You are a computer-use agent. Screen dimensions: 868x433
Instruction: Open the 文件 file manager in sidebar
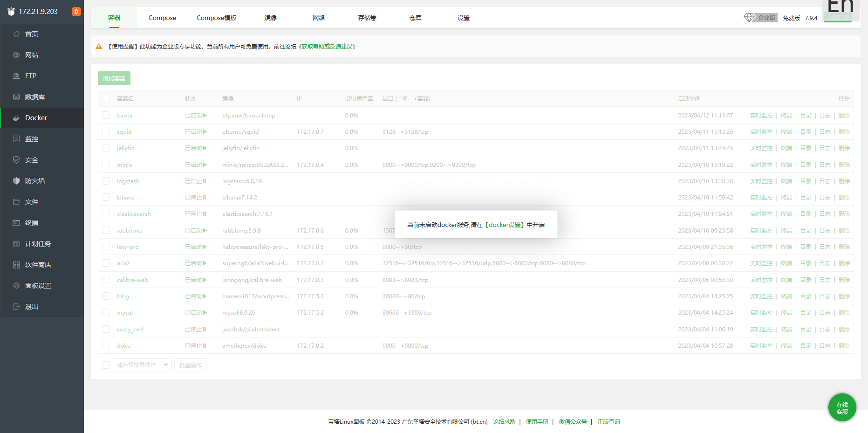(x=31, y=201)
